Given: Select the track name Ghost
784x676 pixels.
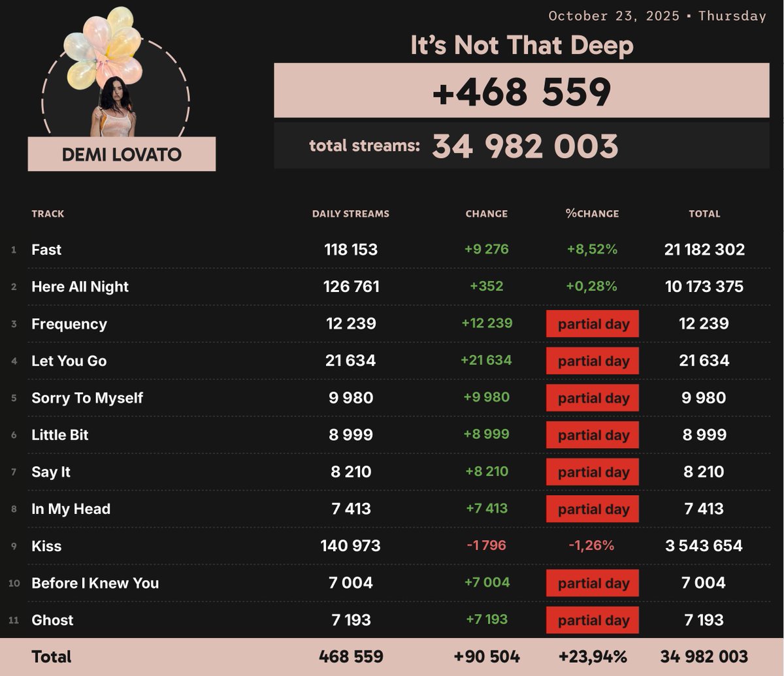Looking at the screenshot, I should (53, 620).
